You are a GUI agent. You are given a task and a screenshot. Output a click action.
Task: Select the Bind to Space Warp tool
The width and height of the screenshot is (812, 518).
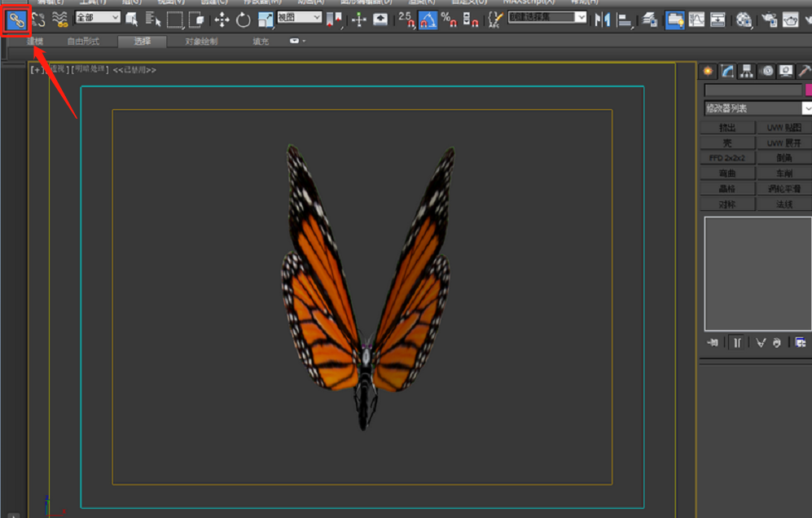click(x=60, y=20)
